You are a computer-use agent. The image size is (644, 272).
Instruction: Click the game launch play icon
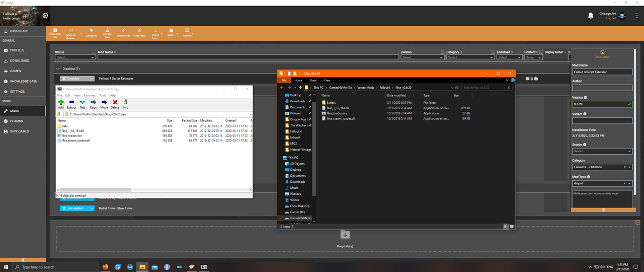(x=45, y=16)
